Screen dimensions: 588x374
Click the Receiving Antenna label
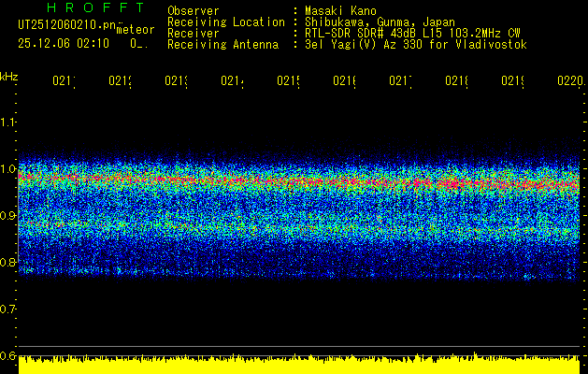222,45
